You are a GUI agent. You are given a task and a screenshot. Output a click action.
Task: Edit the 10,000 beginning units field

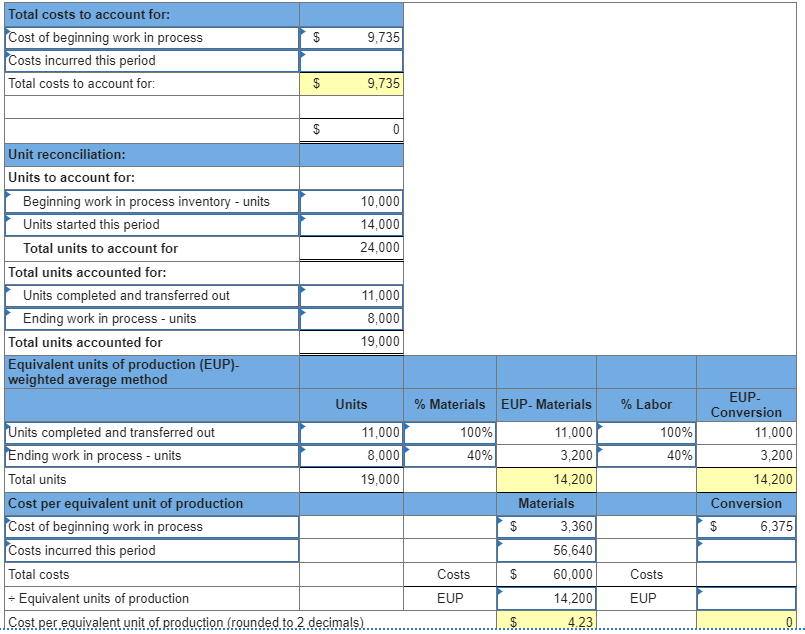click(351, 202)
